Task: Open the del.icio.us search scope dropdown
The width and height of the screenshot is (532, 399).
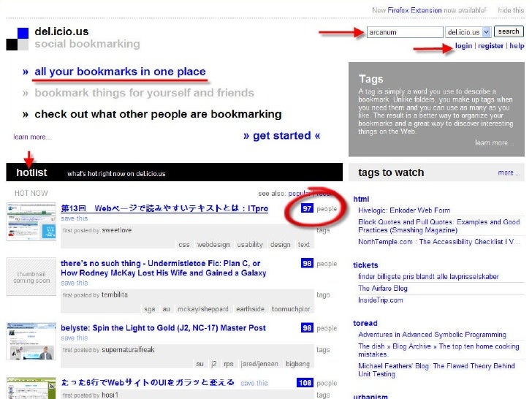Action: pyautogui.click(x=468, y=32)
